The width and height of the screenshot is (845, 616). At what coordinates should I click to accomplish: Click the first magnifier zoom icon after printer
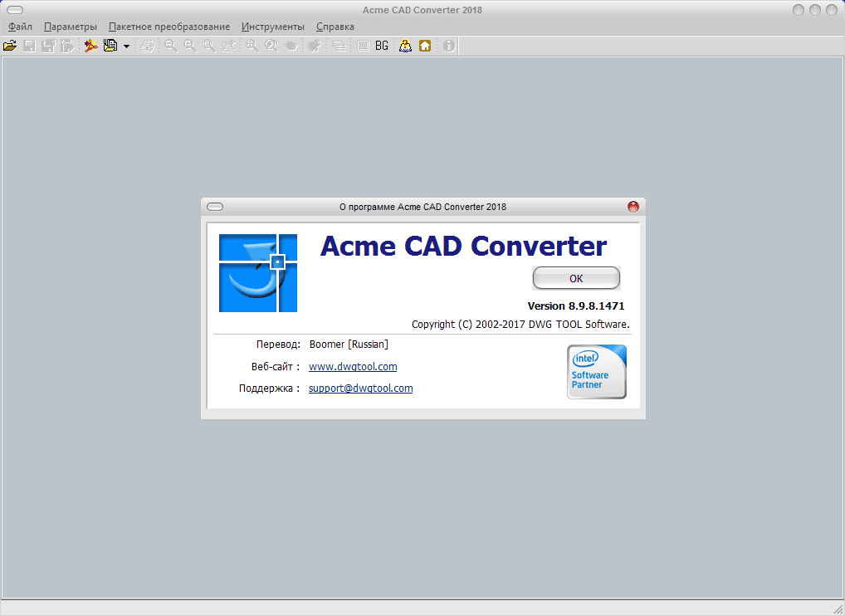coord(171,46)
